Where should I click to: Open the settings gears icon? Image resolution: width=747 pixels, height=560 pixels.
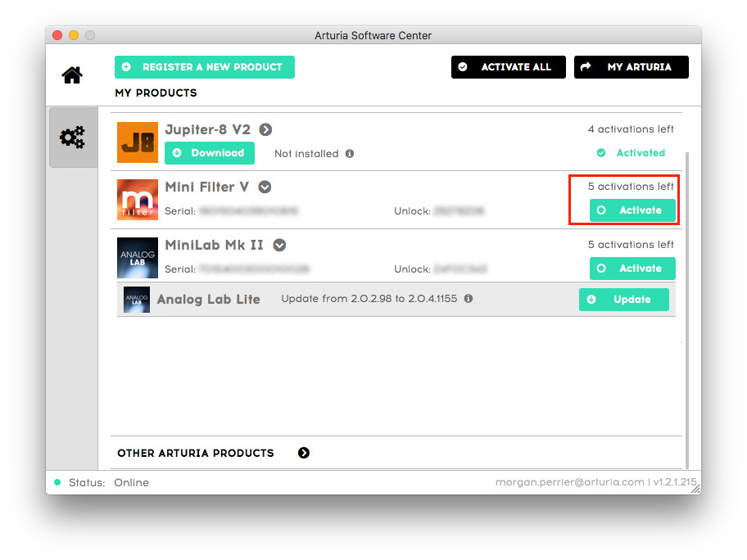72,138
